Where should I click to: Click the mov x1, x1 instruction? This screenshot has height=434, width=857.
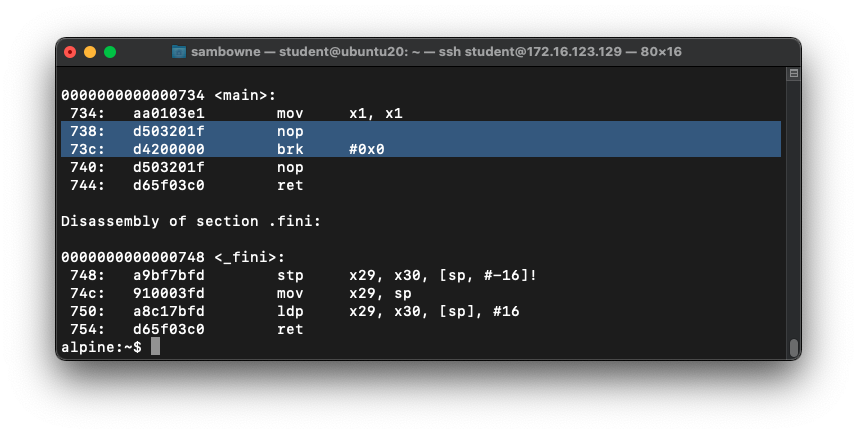tap(340, 113)
